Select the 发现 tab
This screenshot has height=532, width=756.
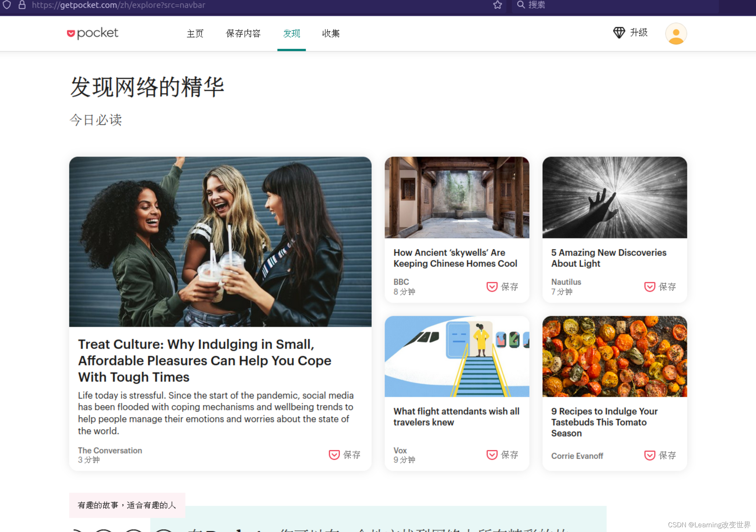(x=291, y=34)
